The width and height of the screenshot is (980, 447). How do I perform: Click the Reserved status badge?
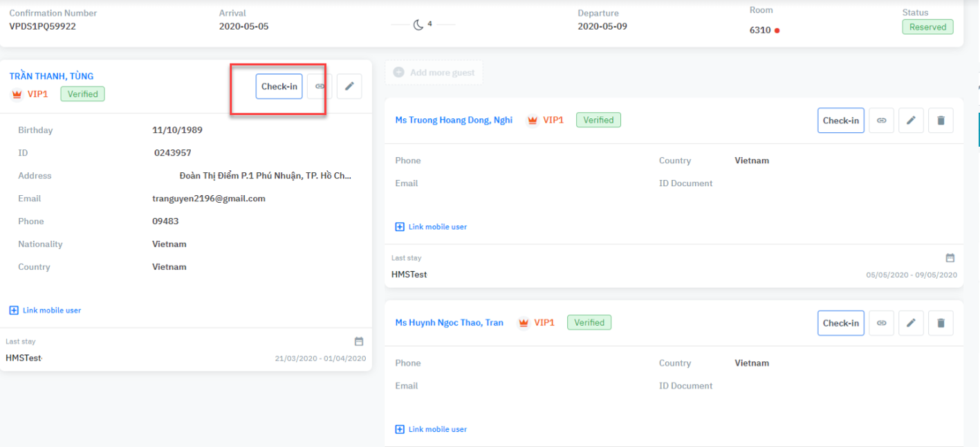coord(927,27)
